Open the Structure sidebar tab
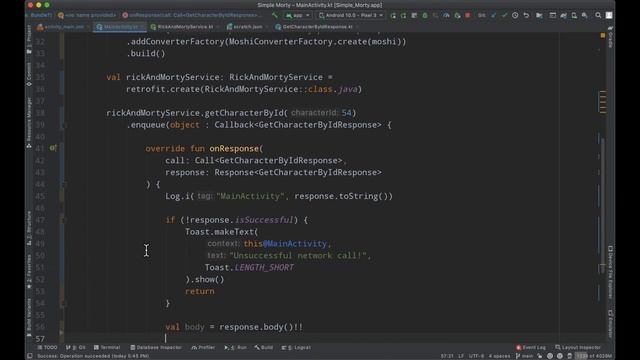Screen dimensions: 640x360 pyautogui.click(x=29, y=228)
